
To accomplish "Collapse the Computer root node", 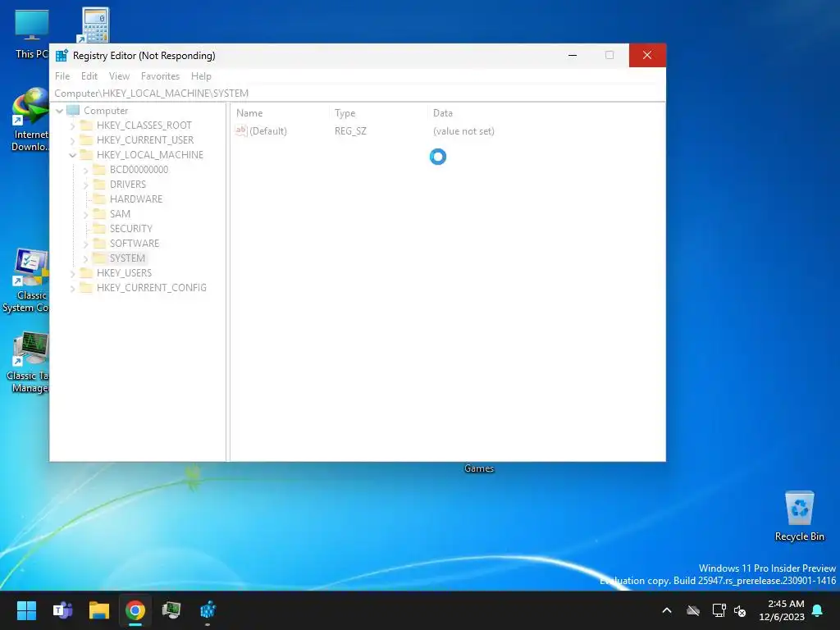I will (x=59, y=111).
